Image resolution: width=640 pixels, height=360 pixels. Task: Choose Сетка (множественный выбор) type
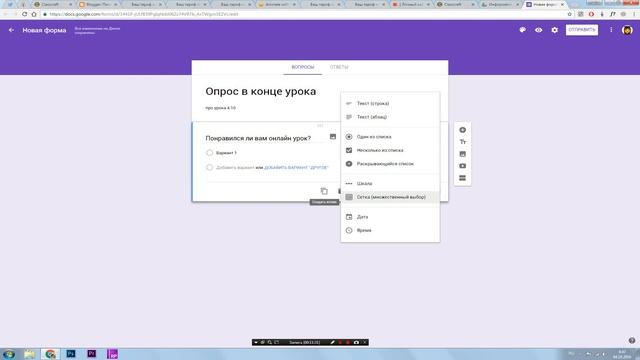(390, 197)
